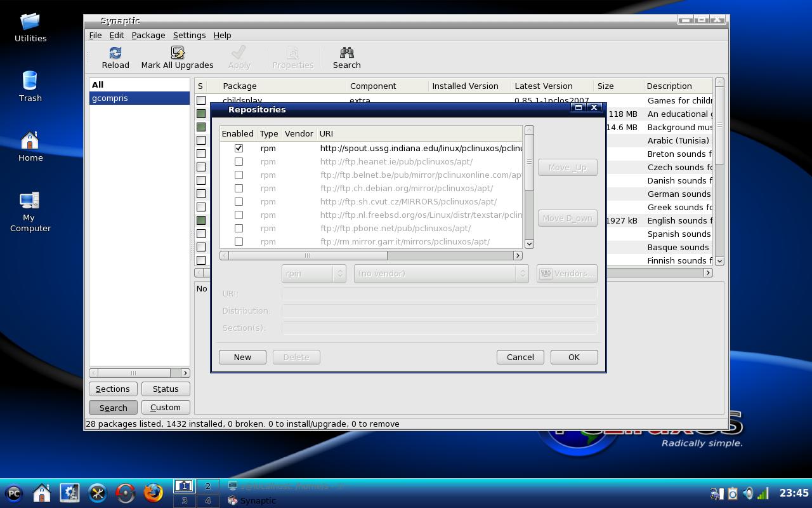This screenshot has width=812, height=508.
Task: Click the Status filter button
Action: (x=166, y=389)
